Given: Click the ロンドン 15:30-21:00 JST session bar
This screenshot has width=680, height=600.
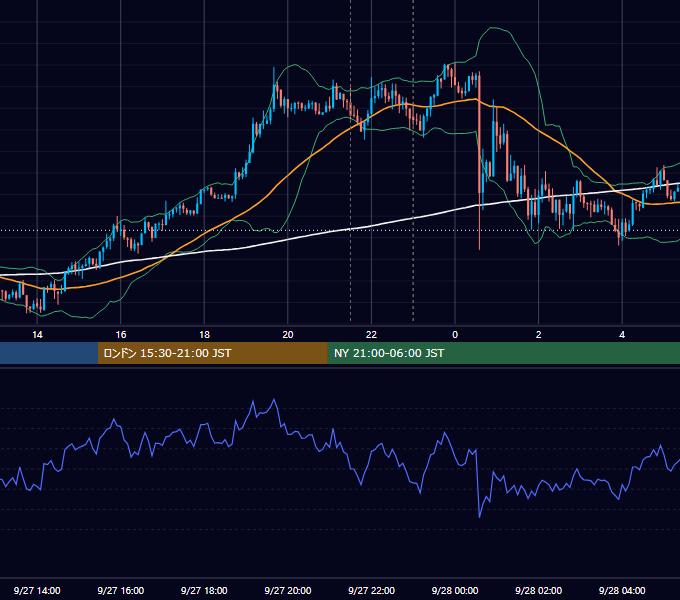Looking at the screenshot, I should click(x=212, y=353).
